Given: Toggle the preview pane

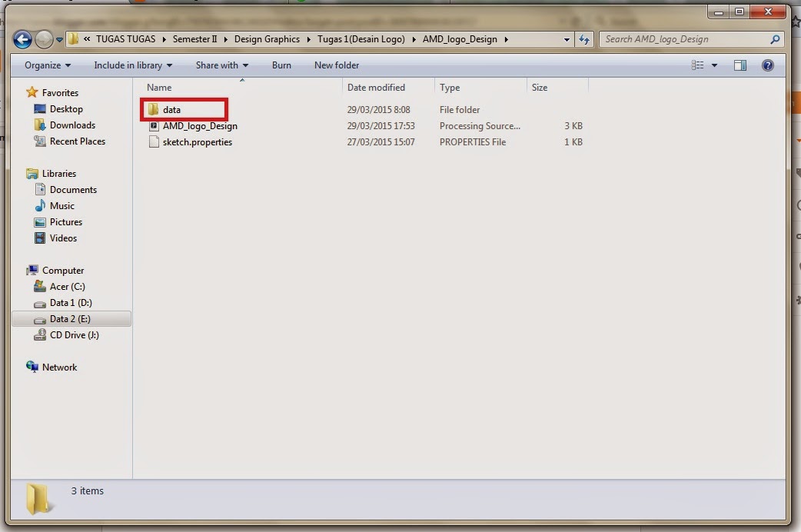Looking at the screenshot, I should click(x=740, y=65).
